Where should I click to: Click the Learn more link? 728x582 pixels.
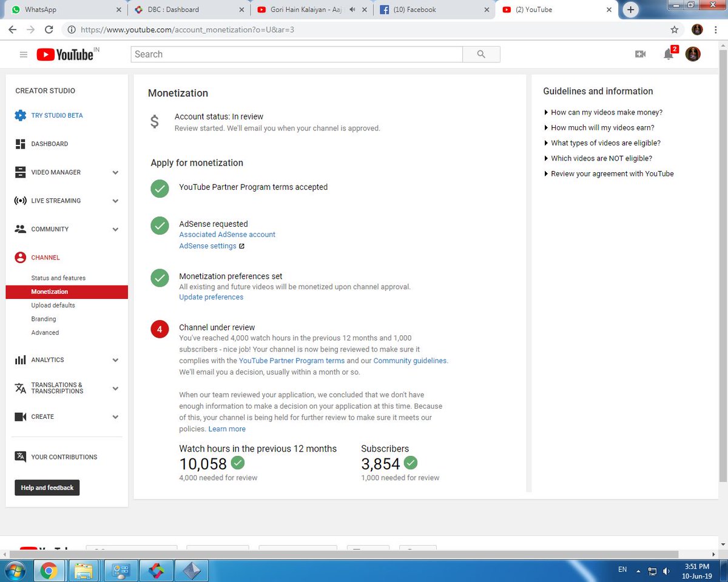227,429
